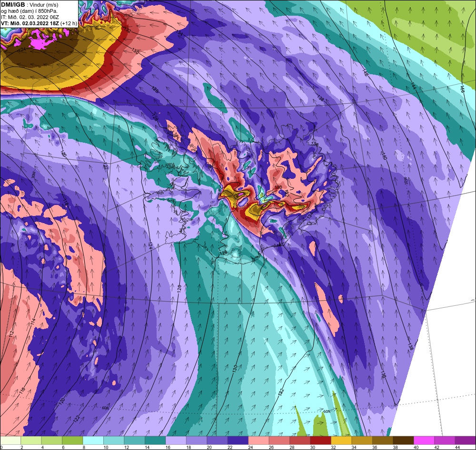Click the 140 contour label
The image size is (476, 450).
coord(384,157)
